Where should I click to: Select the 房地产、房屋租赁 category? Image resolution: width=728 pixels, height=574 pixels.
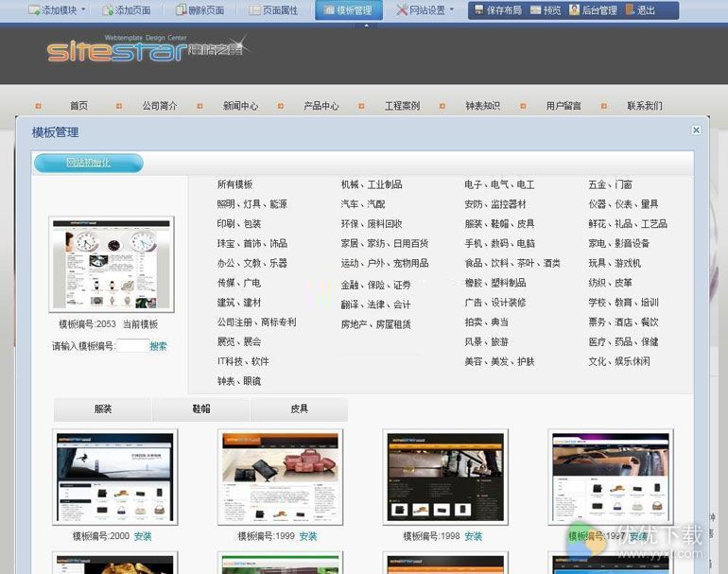[x=375, y=324]
